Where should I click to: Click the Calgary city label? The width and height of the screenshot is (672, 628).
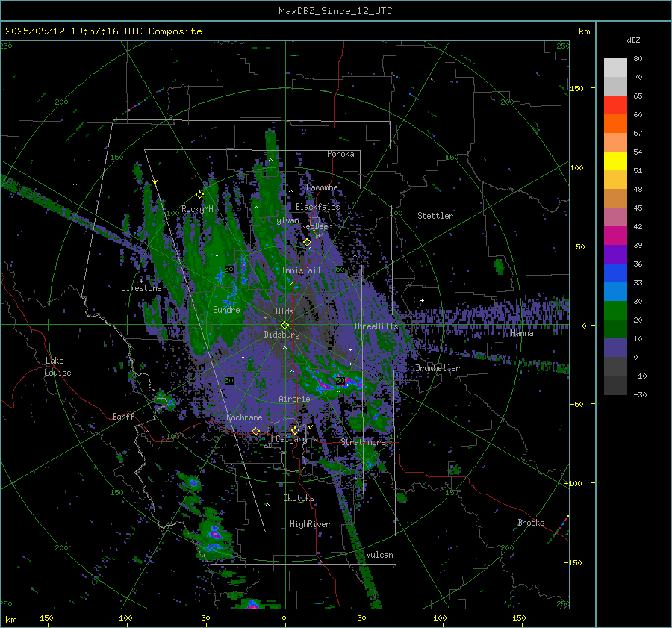(x=291, y=439)
